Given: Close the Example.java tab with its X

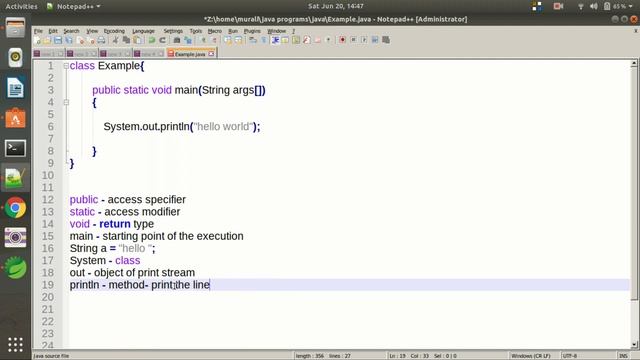Looking at the screenshot, I should [x=211, y=54].
